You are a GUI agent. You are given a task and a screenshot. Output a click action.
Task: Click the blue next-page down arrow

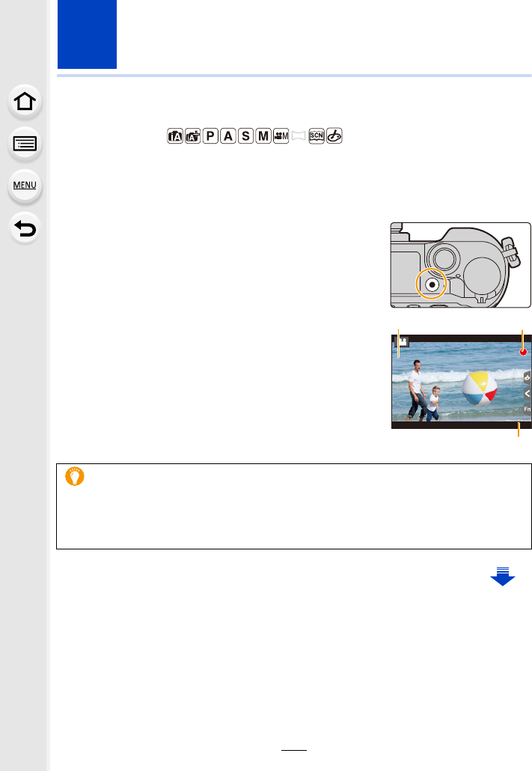click(503, 576)
